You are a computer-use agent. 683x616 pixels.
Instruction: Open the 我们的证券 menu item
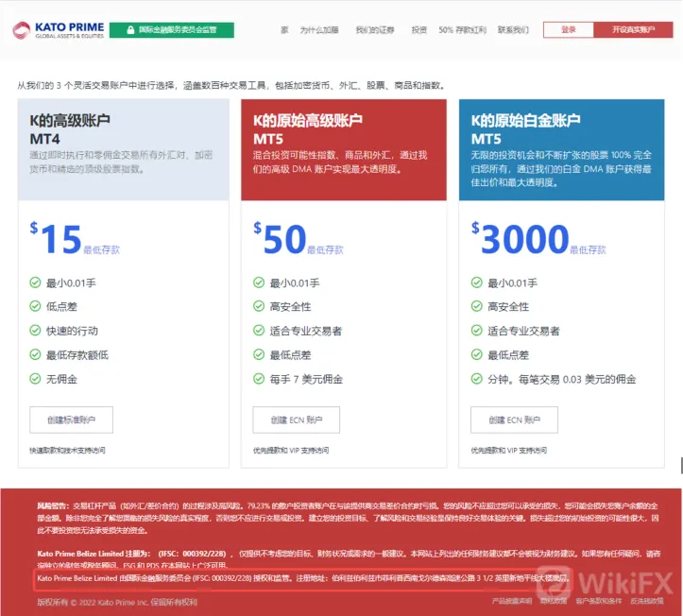tap(375, 30)
